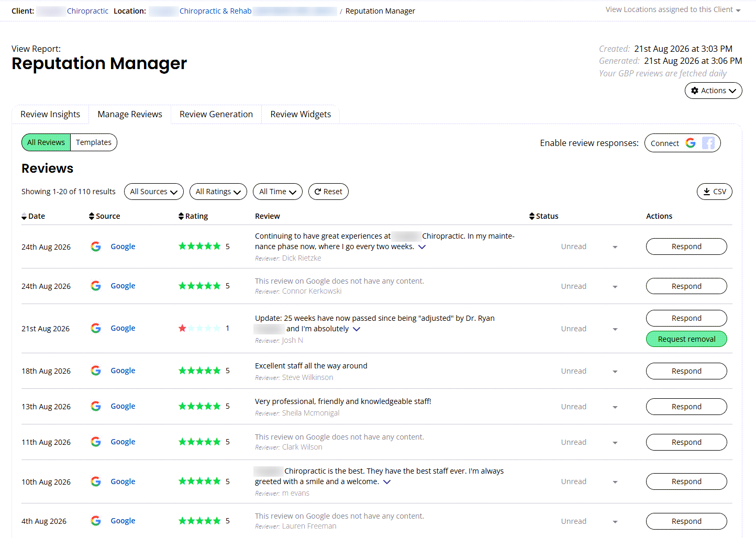Open the Google source link for 21st Aug review
Screen dimensions: 756x538
[123, 328]
